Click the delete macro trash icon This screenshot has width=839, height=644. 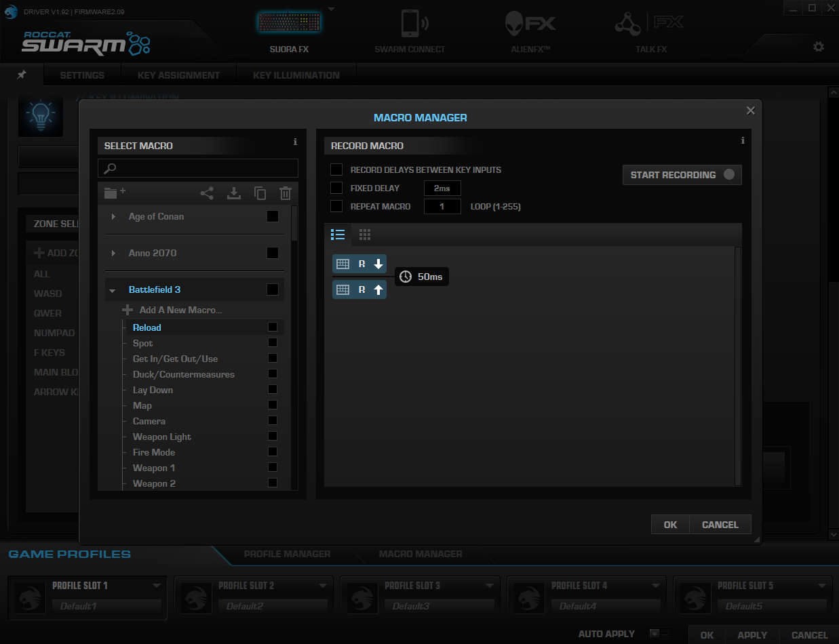[286, 193]
